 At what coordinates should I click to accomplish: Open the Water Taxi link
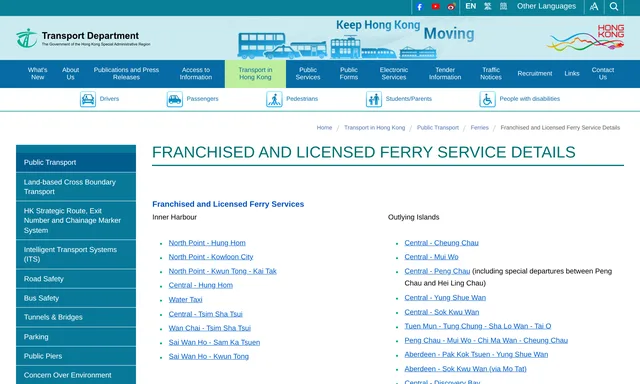(x=185, y=300)
